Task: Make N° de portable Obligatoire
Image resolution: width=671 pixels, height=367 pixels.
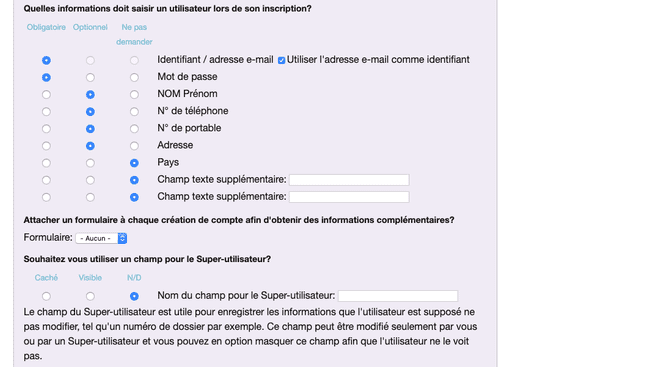Action: pos(46,129)
